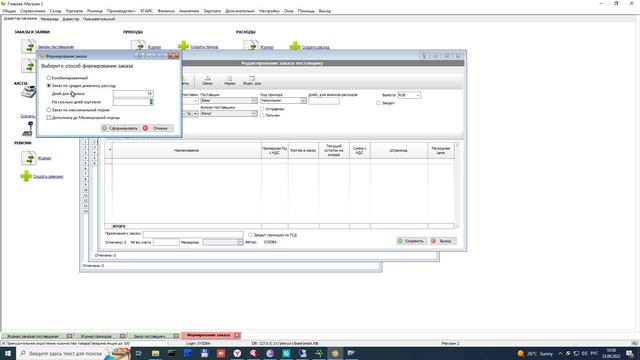Open the Yandex browser taskbar icon
This screenshot has width=640, height=360.
click(x=237, y=353)
